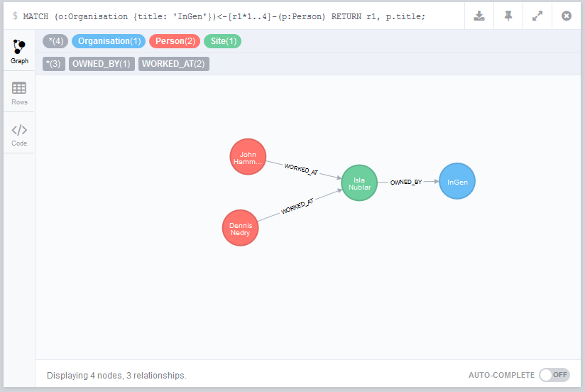Select the OWNED_BY relationship edge label

[406, 183]
